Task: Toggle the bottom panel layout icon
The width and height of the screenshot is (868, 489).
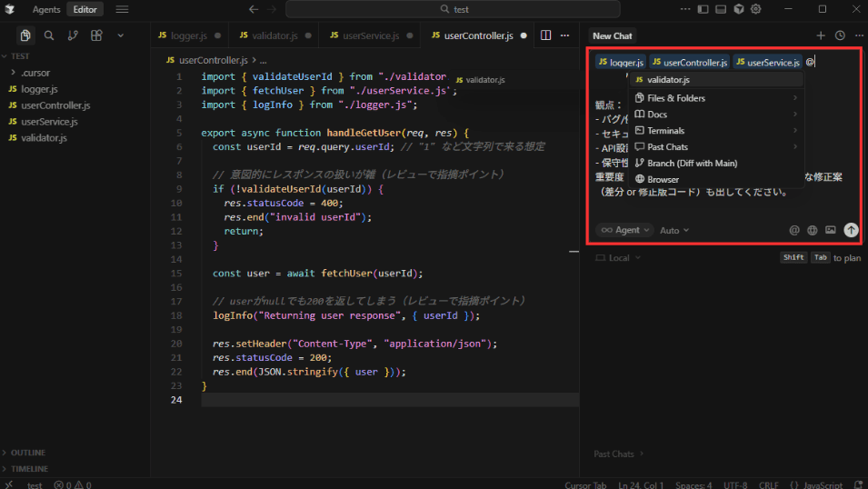Action: [x=721, y=9]
